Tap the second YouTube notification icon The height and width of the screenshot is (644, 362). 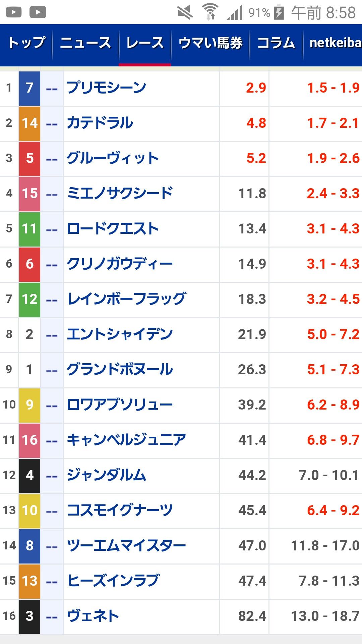pyautogui.click(x=38, y=12)
